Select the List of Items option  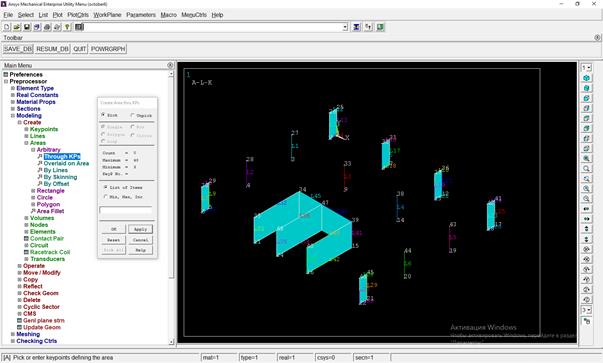[106, 187]
